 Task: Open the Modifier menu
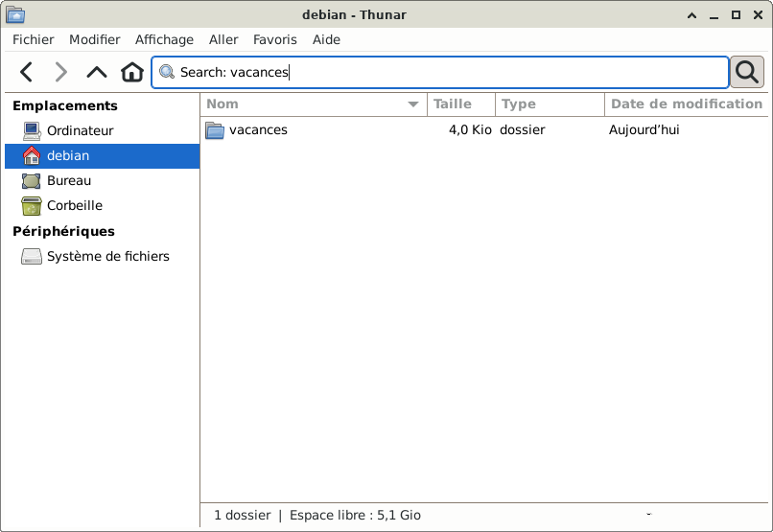point(95,39)
